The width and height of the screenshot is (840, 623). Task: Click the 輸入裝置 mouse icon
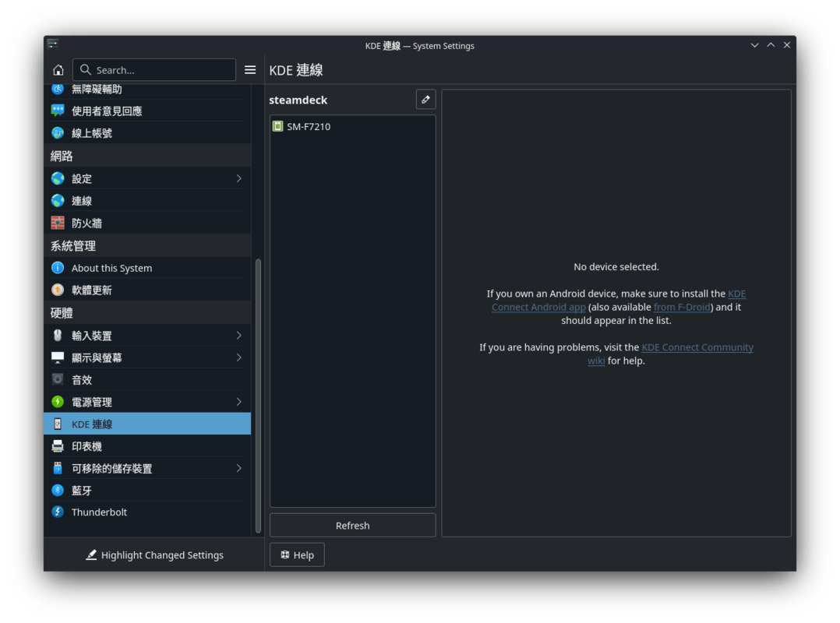pos(58,336)
